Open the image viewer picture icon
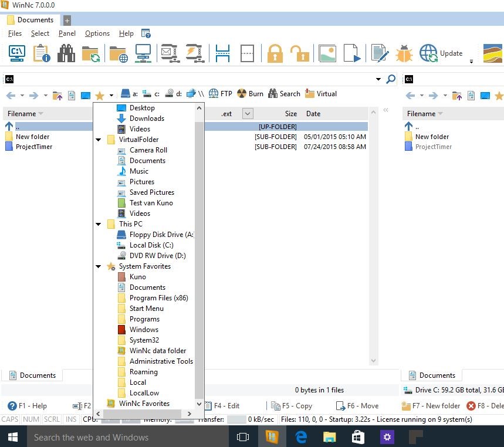504x447 pixels. tap(327, 53)
